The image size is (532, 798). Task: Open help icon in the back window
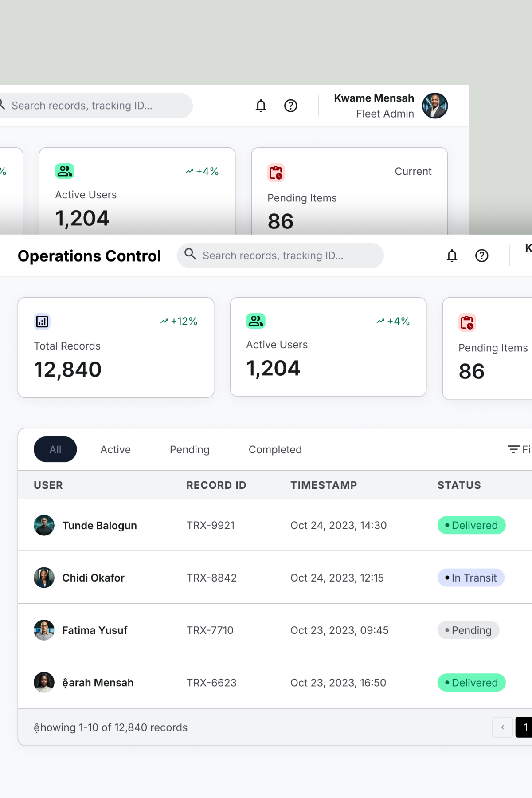[x=290, y=106]
